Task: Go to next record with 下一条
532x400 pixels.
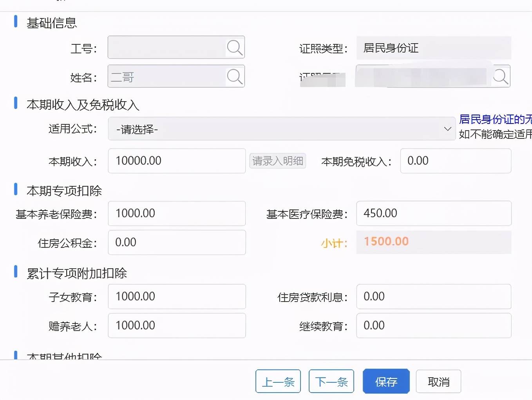Action: (331, 381)
